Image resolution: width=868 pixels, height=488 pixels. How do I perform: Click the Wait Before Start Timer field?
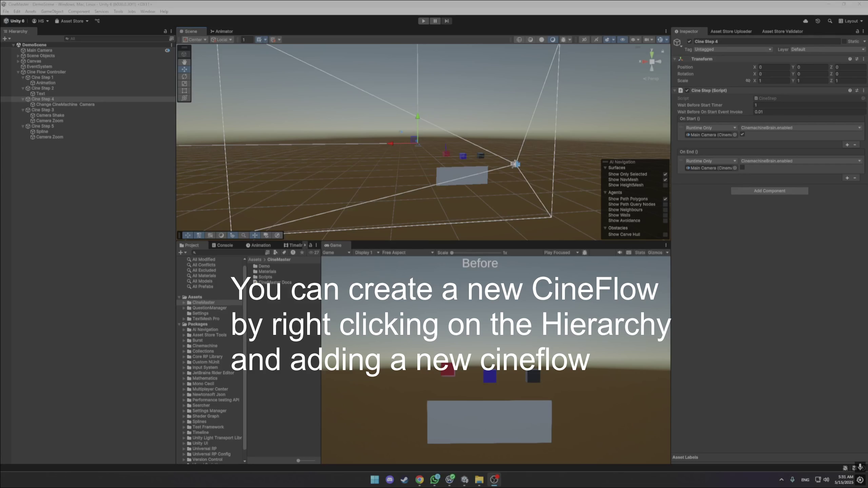pyautogui.click(x=809, y=105)
